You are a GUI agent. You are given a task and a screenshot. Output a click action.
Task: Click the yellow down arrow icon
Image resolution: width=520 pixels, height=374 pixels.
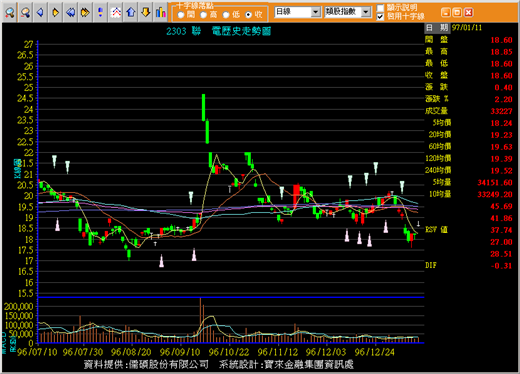click(146, 13)
